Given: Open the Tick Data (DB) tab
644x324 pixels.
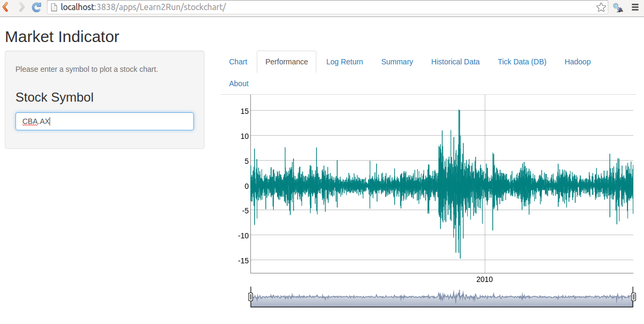Looking at the screenshot, I should (x=522, y=62).
